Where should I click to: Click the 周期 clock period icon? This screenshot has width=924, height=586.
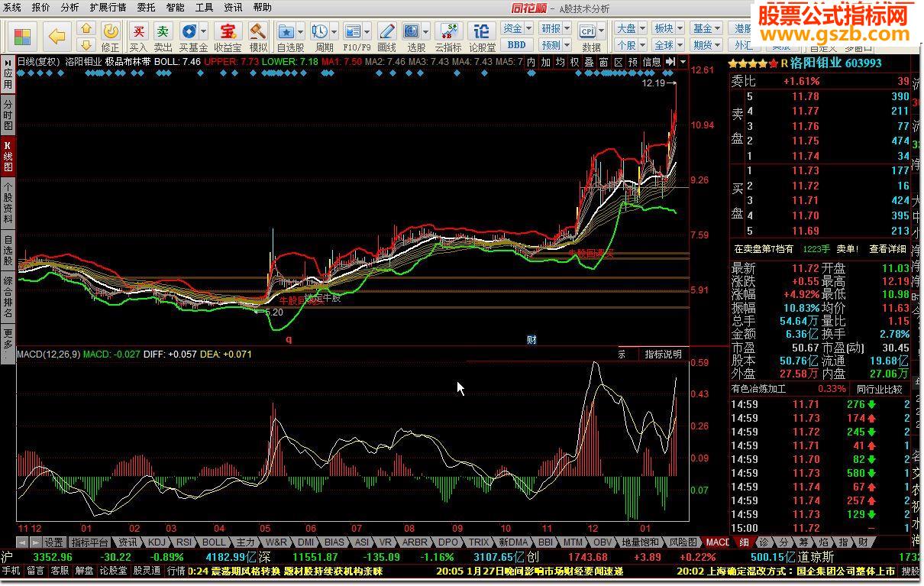tap(320, 31)
